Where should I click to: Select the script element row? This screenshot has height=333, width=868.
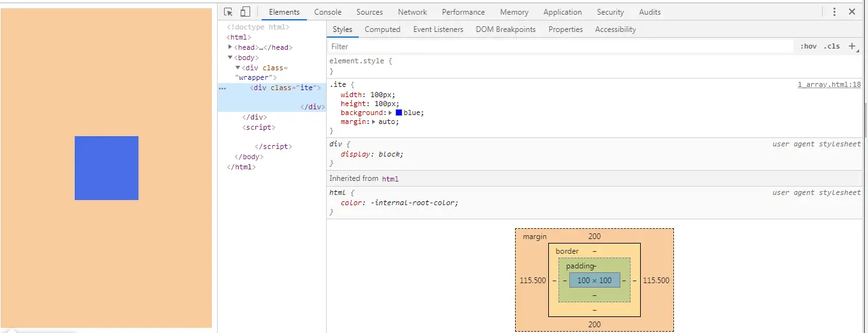[258, 127]
